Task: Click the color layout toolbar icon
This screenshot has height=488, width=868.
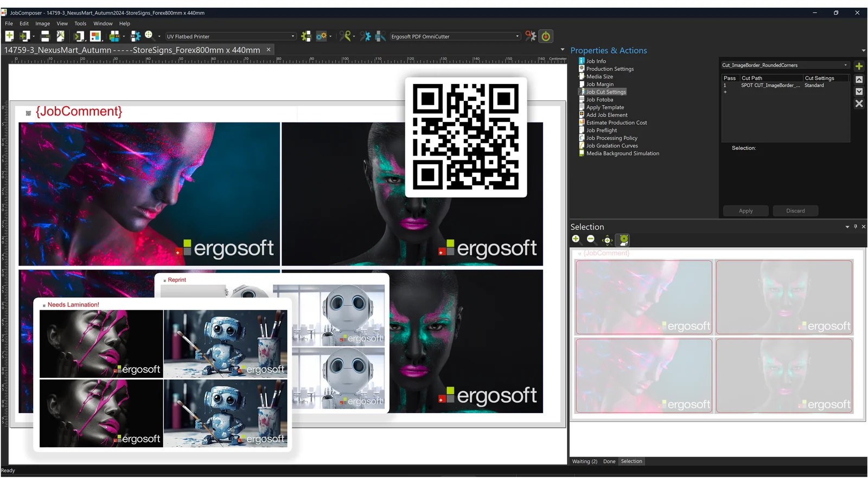Action: 95,36
